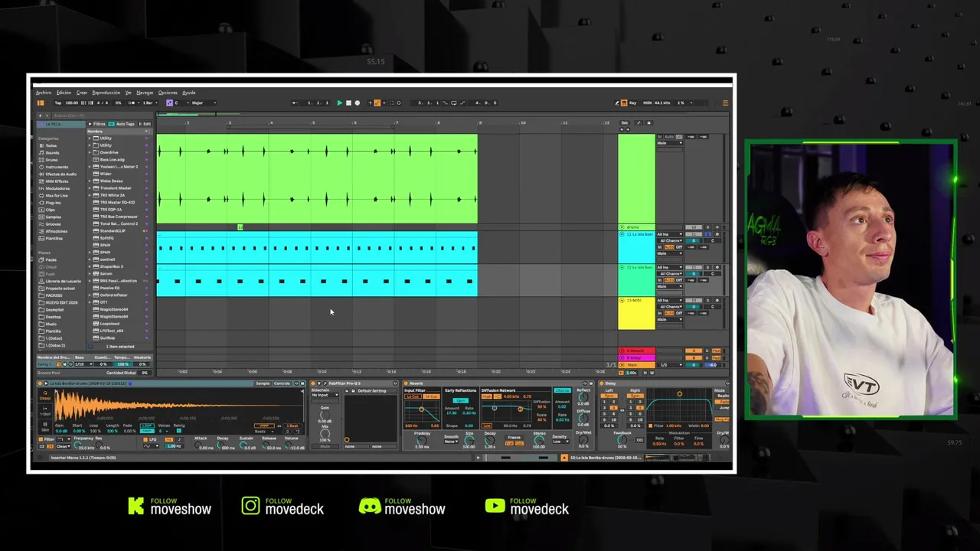980x551 pixels.
Task: Click the Stop button in transport
Action: (348, 103)
